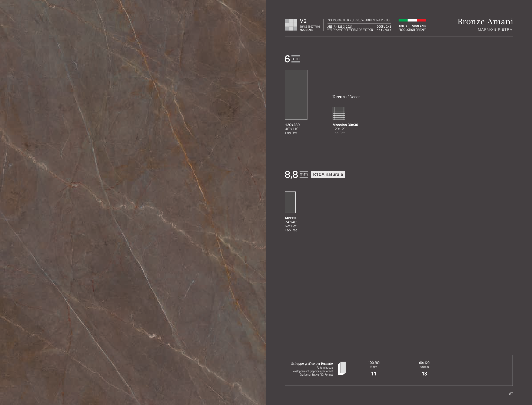Click the 100% Design and Production of Italy text

click(x=412, y=28)
